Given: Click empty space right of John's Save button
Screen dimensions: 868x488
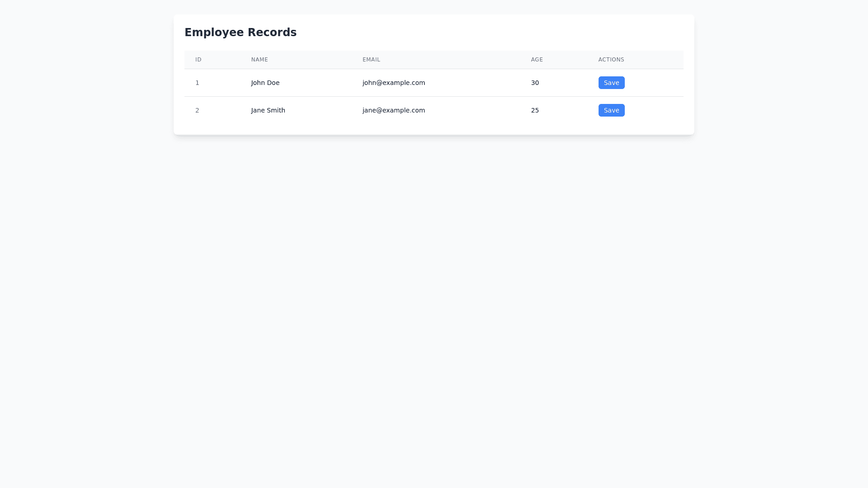Looking at the screenshot, I should [x=656, y=83].
